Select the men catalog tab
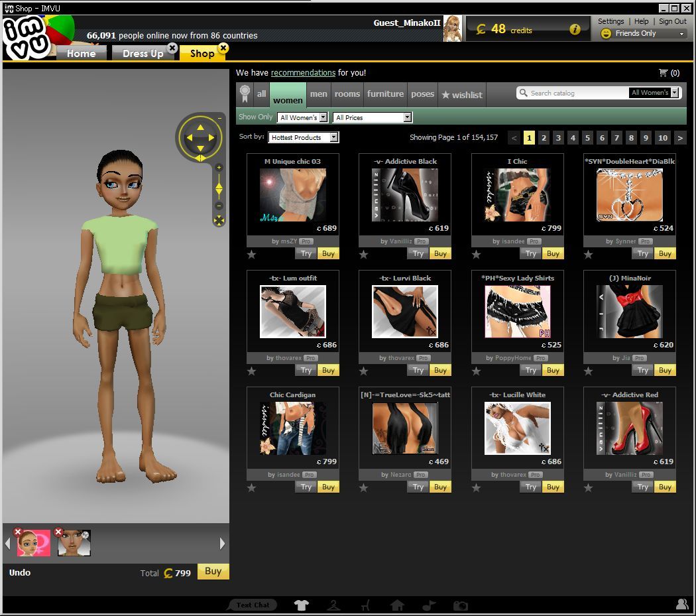The width and height of the screenshot is (696, 616). (318, 93)
